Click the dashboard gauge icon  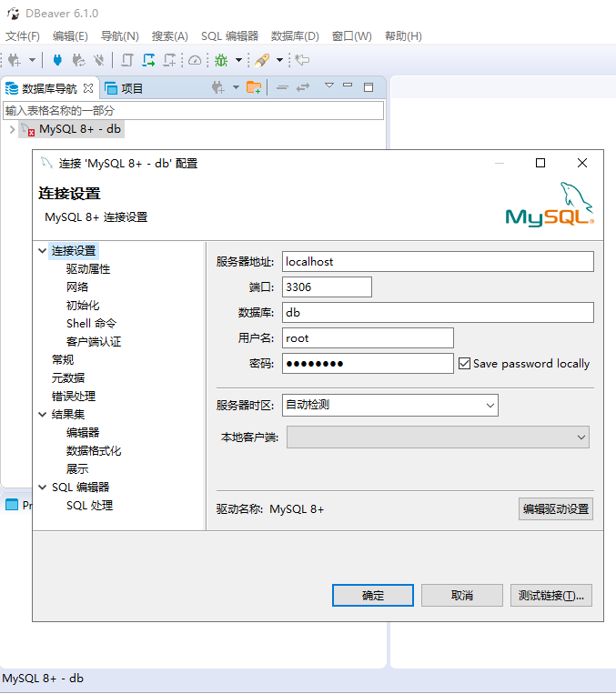click(195, 60)
